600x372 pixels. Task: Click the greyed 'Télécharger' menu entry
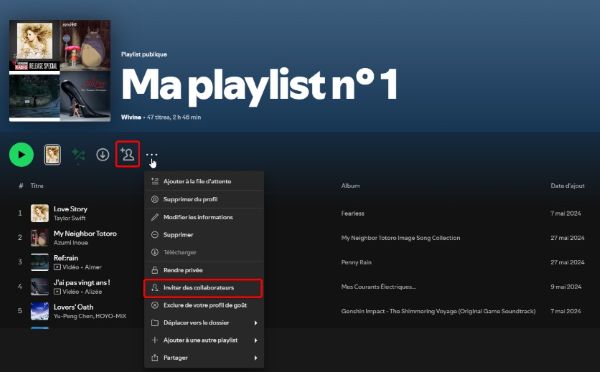tap(204, 252)
